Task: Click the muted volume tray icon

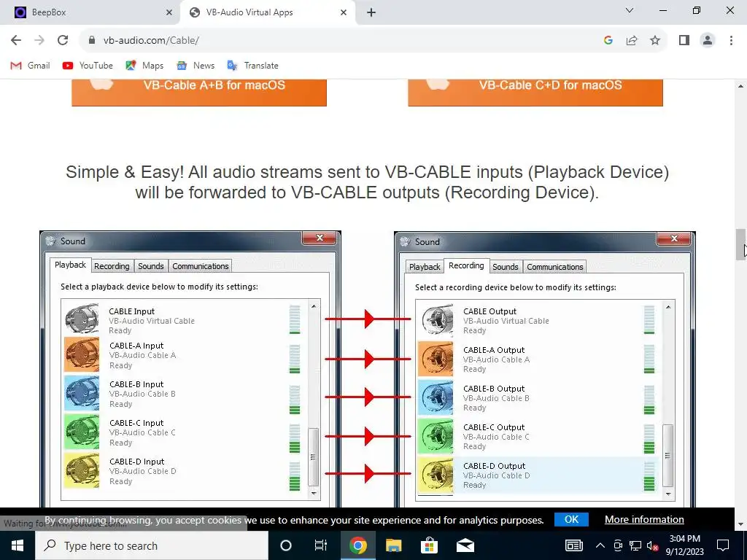Action: pyautogui.click(x=653, y=545)
